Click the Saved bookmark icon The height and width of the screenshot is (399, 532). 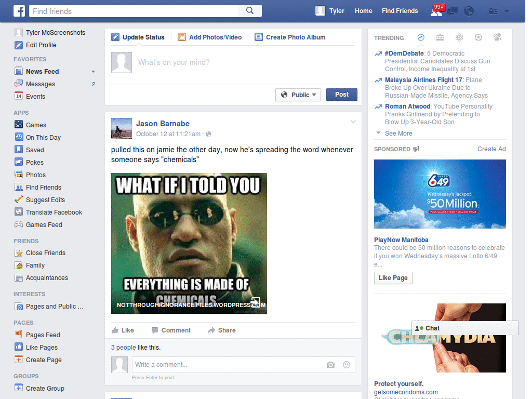pyautogui.click(x=19, y=150)
